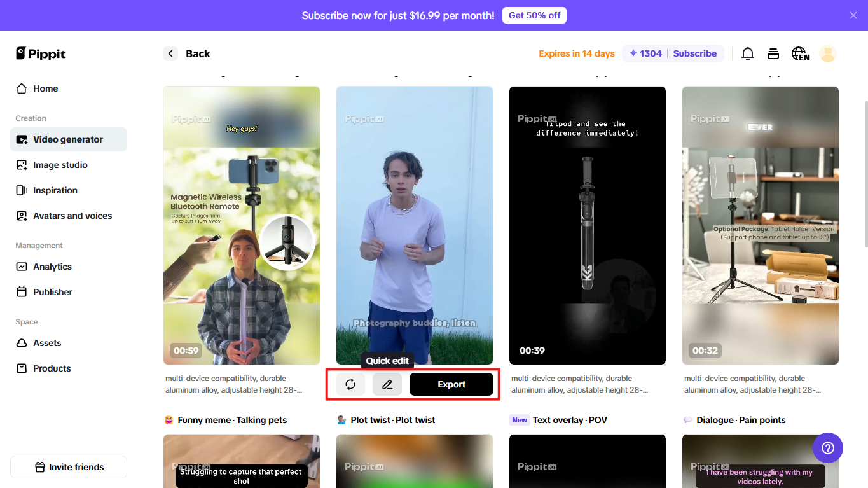Viewport: 868px width, 488px height.
Task: Open Quick edit with the pencil icon
Action: (387, 384)
